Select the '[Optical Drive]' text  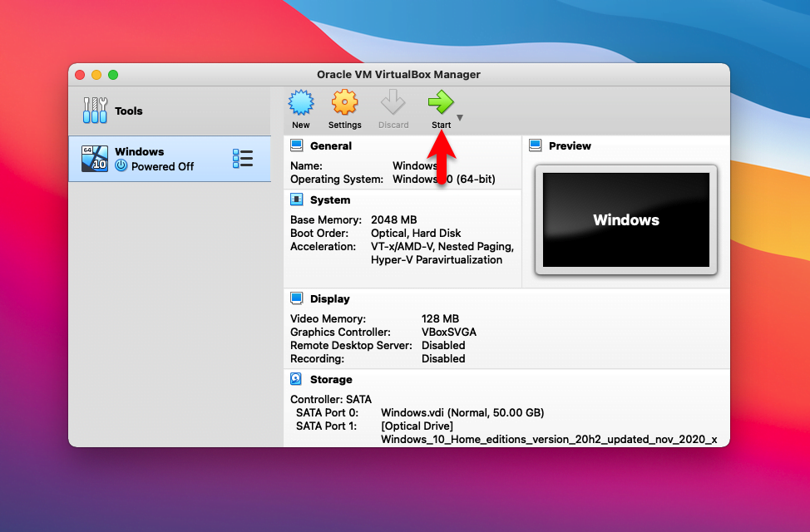(417, 426)
